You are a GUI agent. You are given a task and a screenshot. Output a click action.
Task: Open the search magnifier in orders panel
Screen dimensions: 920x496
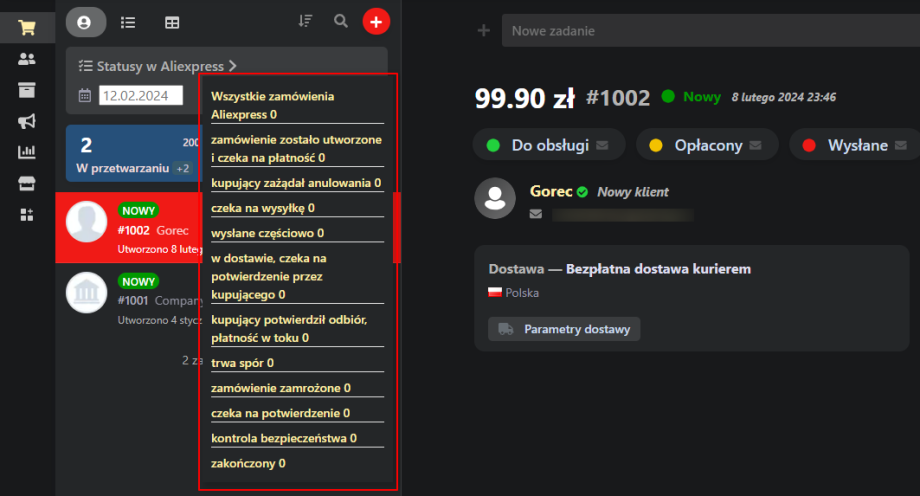click(x=341, y=21)
